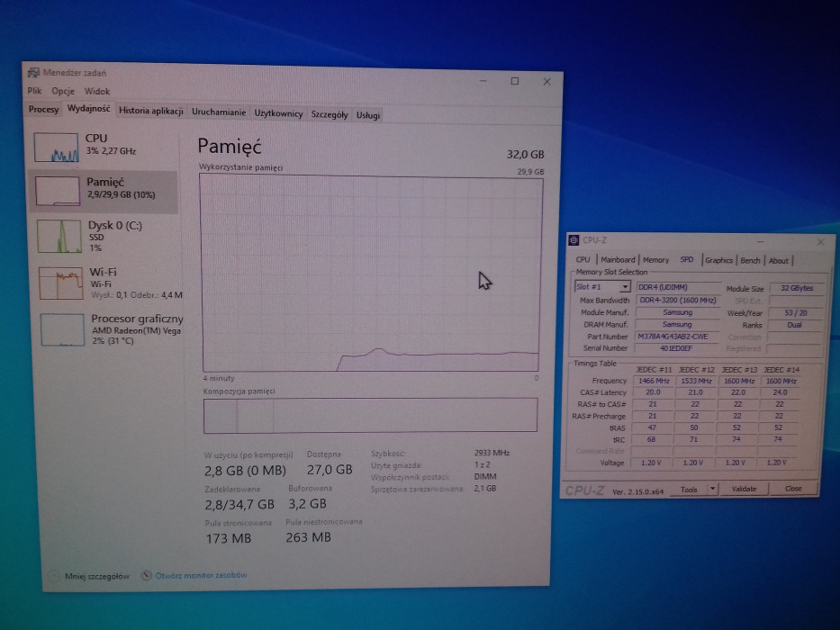
Task: Select the Dysk 0 (C:) graph thumbnail
Action: pyautogui.click(x=59, y=236)
